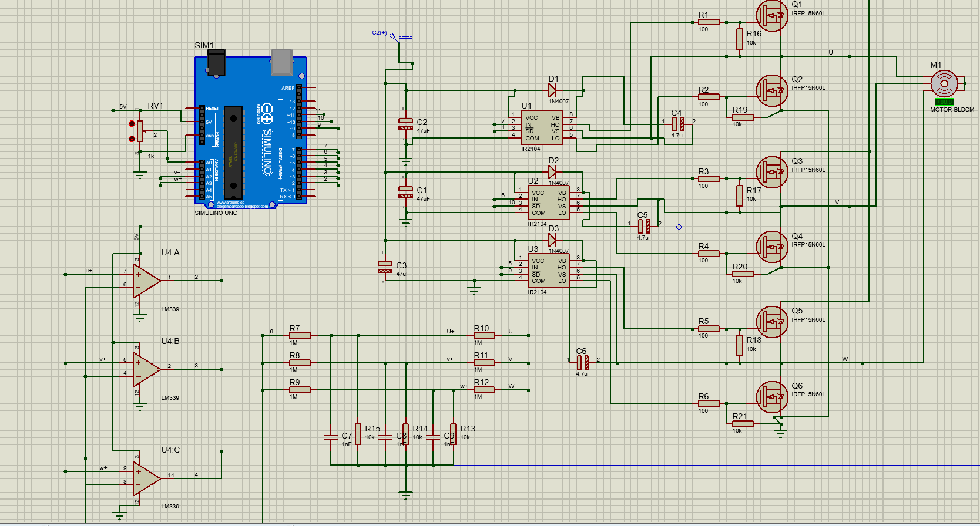Select resistor R21 10k symbol
Viewport: 980px width, 526px height.
pos(743,424)
